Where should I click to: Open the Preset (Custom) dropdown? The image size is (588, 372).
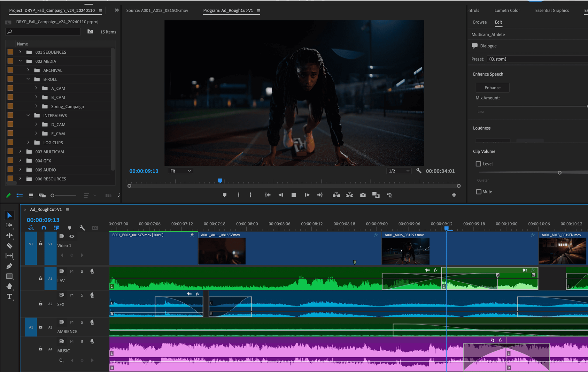click(x=537, y=59)
